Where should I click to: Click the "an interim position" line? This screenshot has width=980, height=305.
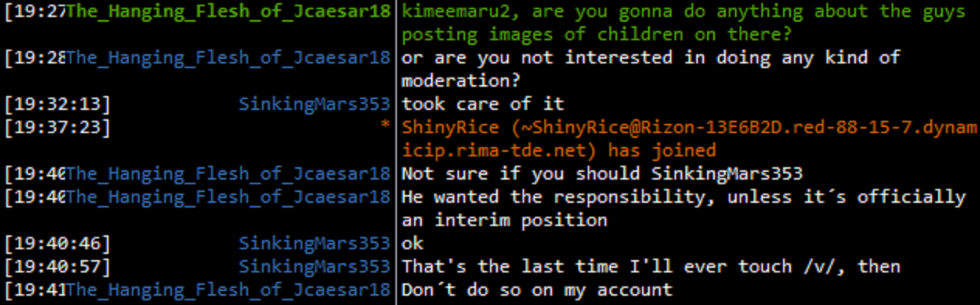pyautogui.click(x=505, y=220)
